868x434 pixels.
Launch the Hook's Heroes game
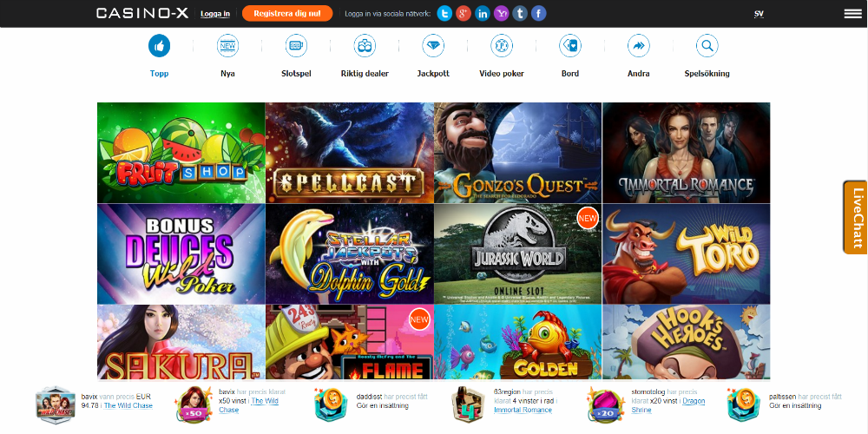pyautogui.click(x=686, y=342)
